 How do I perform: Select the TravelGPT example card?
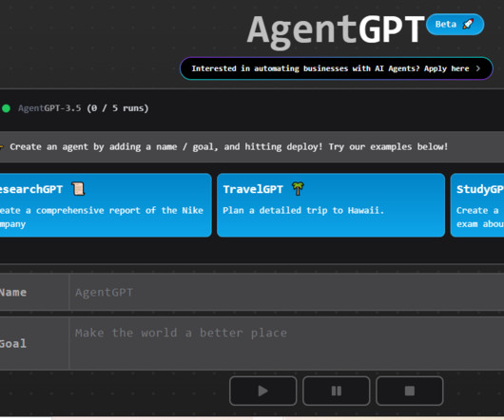[x=331, y=205]
